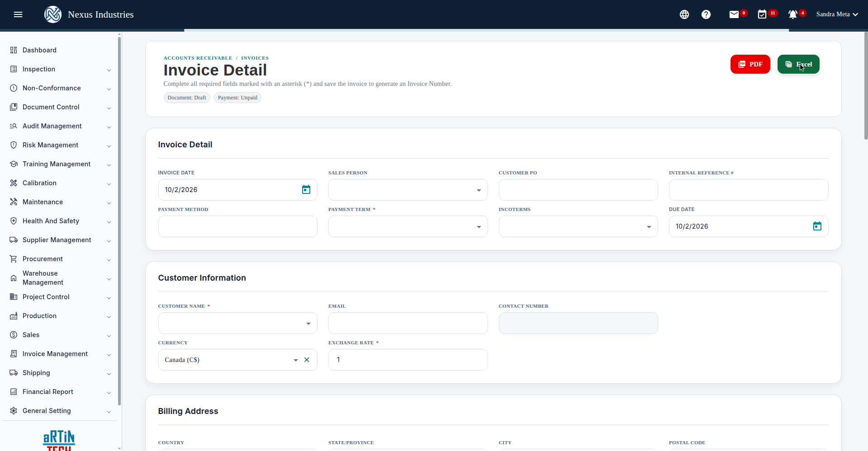Expand the Inspection menu
The width and height of the screenshot is (868, 451).
coord(61,69)
